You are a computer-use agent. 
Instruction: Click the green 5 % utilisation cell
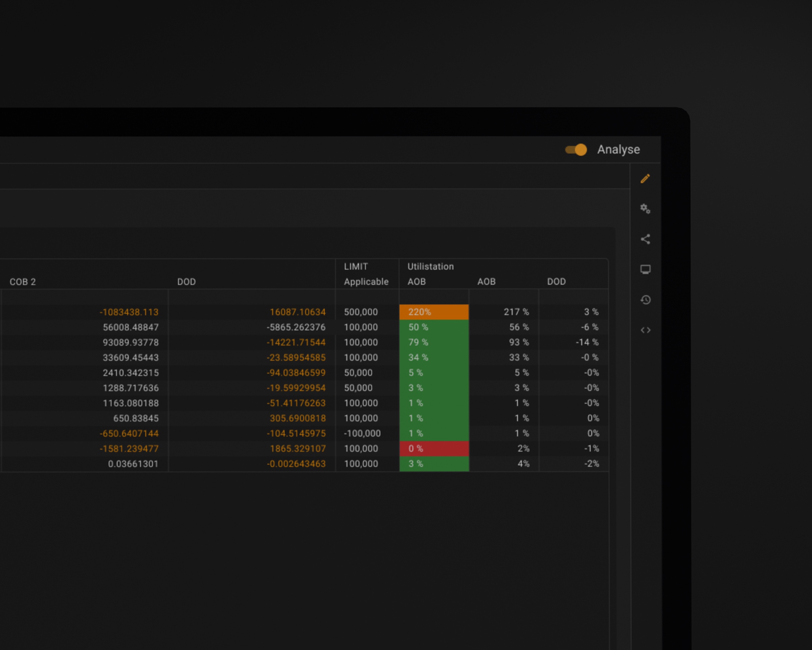point(434,373)
